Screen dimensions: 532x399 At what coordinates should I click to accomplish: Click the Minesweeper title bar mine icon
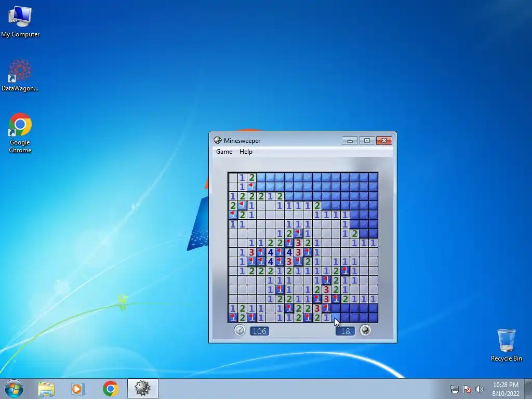(218, 140)
